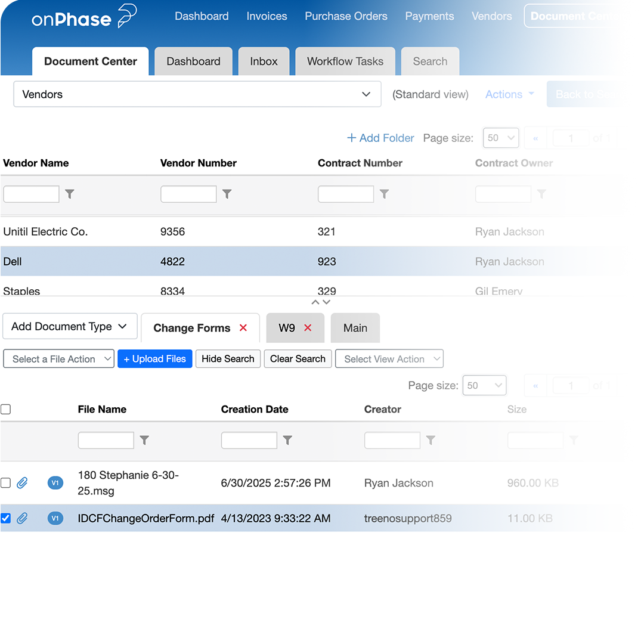This screenshot has height=644, width=644.
Task: Paperclip attachment icon for IDCFChangeOrderForm.pdf
Action: [x=22, y=518]
